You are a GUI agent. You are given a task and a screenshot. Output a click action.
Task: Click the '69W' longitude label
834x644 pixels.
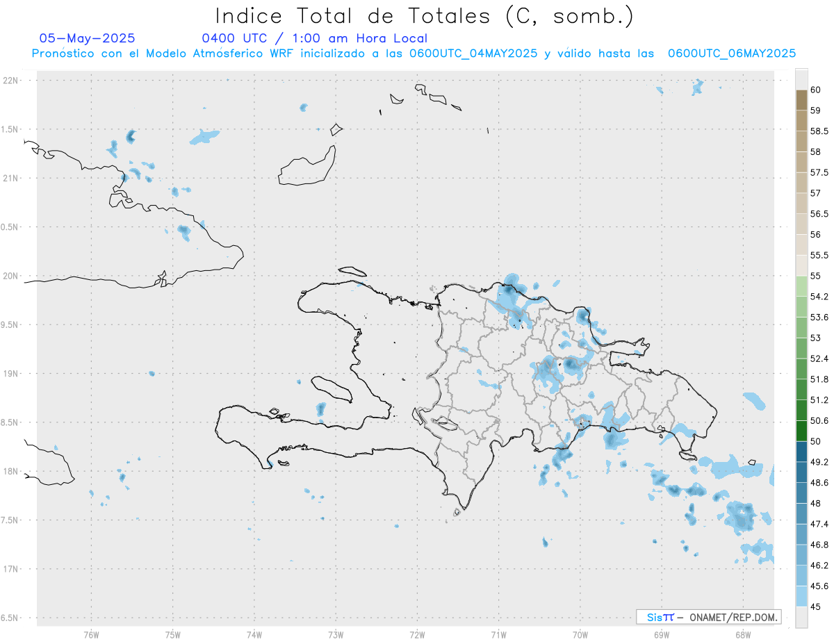pos(662,634)
